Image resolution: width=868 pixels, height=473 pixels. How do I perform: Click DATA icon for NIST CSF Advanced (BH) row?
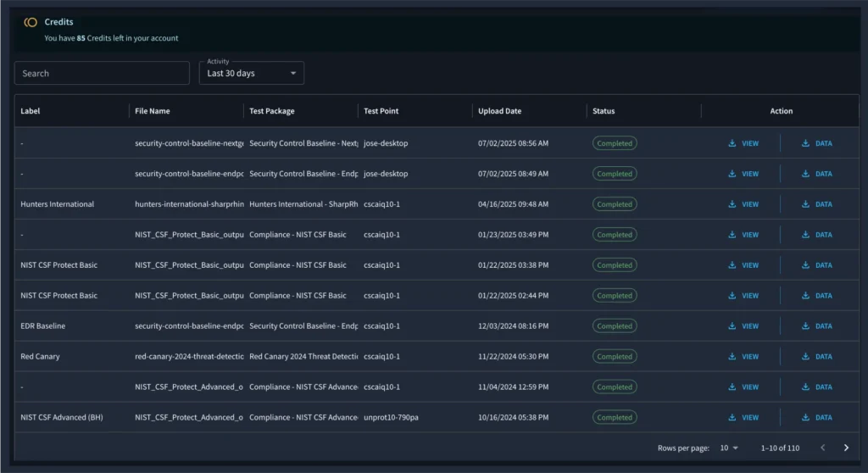point(805,418)
